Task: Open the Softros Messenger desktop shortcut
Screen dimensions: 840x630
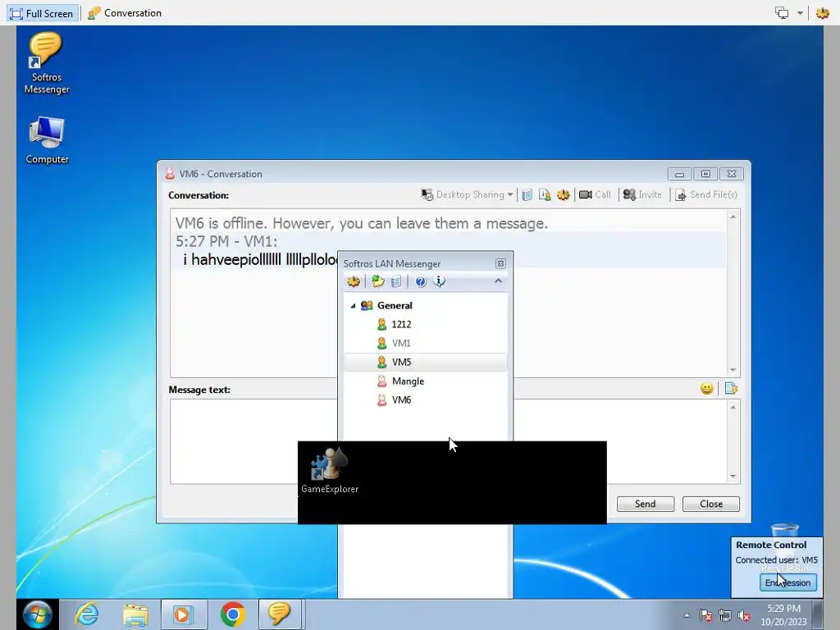Action: [47, 63]
